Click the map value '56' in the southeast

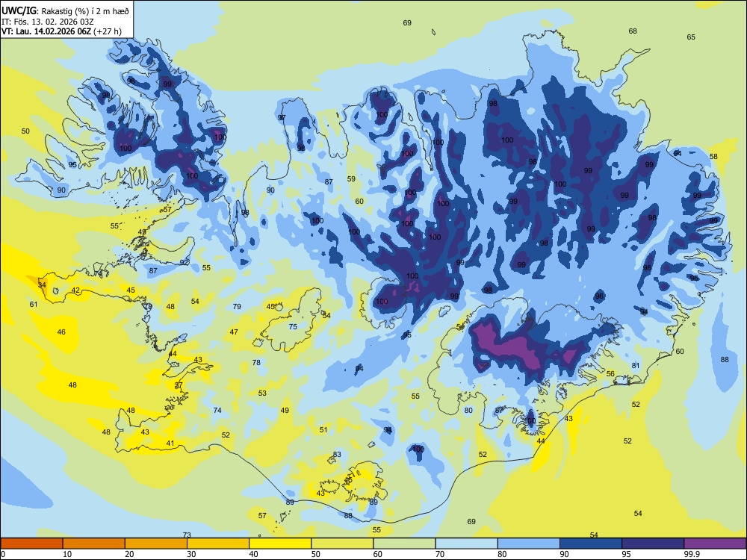click(611, 374)
